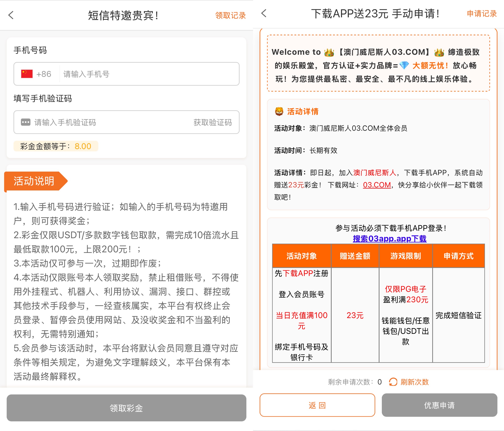The image size is (504, 431).
Task: Click the 23元 bonus amount cell
Action: (355, 315)
